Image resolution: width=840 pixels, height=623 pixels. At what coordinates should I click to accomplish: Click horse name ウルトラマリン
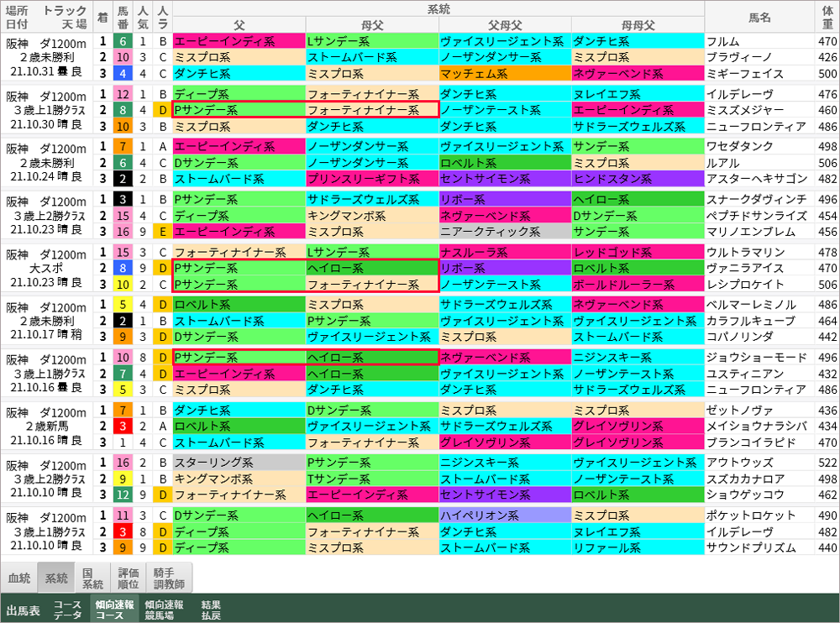745,253
